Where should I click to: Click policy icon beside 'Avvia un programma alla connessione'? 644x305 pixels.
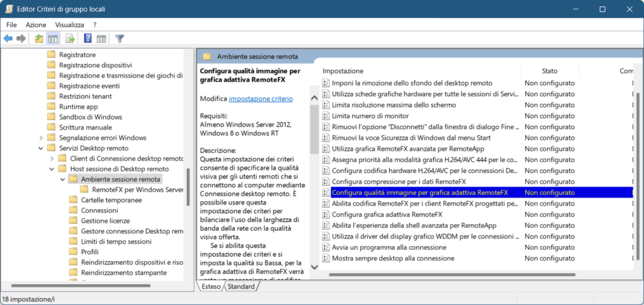click(326, 247)
